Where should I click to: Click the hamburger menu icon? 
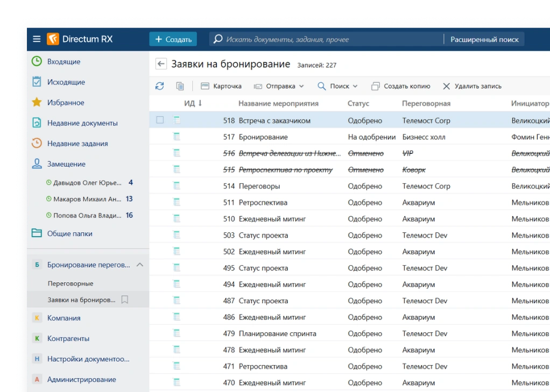click(x=37, y=39)
